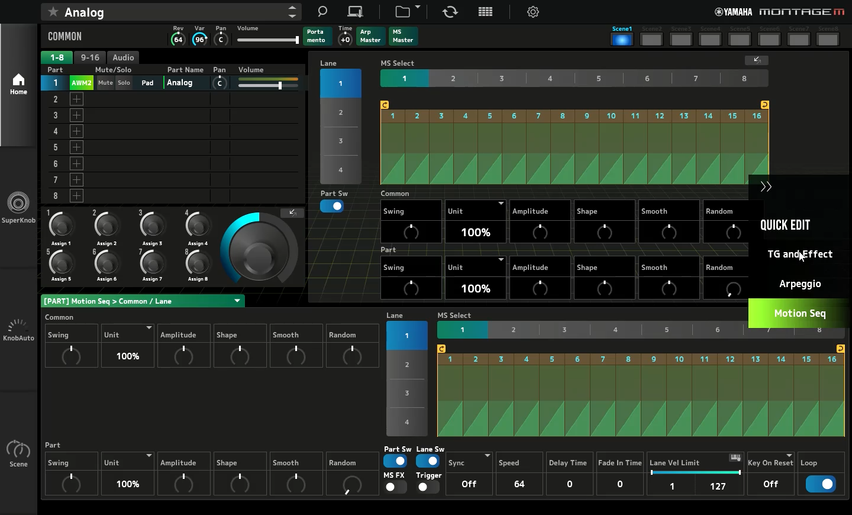Click the Mute button for Part 1

(105, 83)
